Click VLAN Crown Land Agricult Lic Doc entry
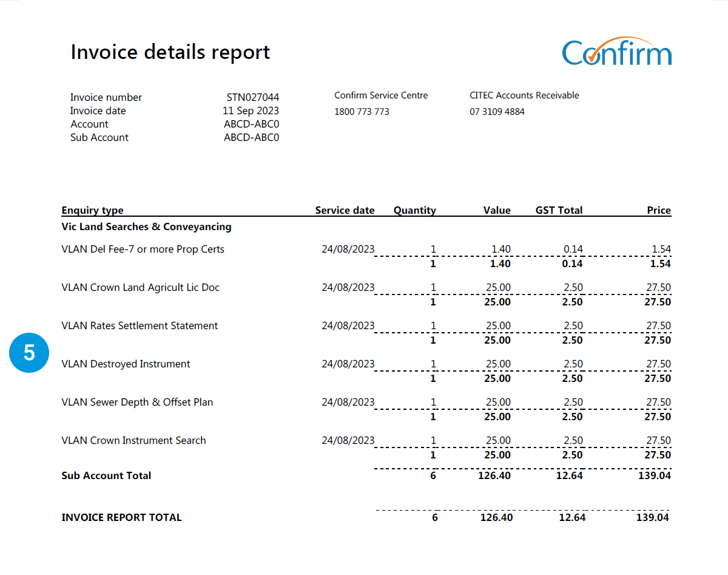 (141, 287)
